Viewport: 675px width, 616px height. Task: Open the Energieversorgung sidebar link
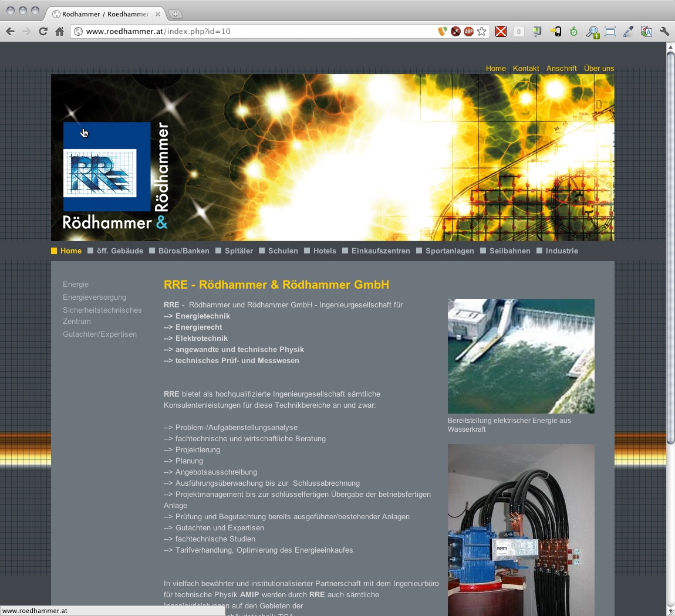(95, 297)
